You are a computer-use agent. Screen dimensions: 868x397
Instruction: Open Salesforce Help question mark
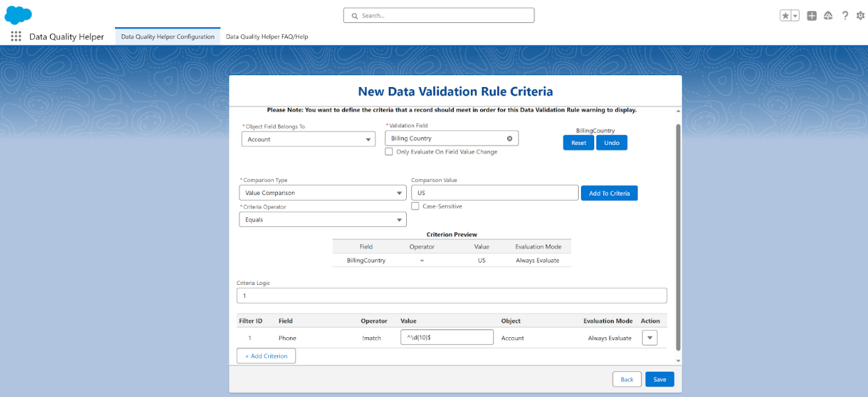(845, 15)
